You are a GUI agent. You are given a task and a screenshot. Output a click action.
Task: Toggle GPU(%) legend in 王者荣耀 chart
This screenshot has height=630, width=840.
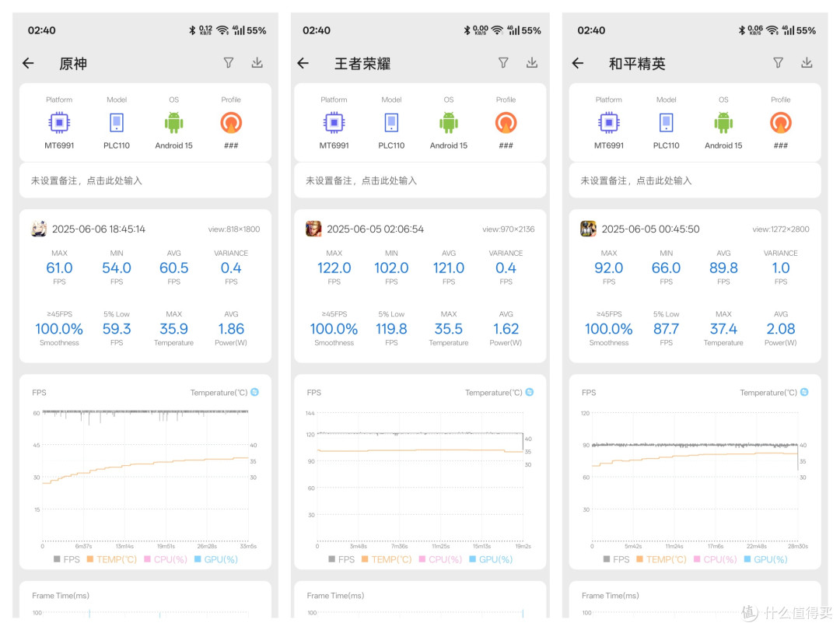pyautogui.click(x=491, y=559)
